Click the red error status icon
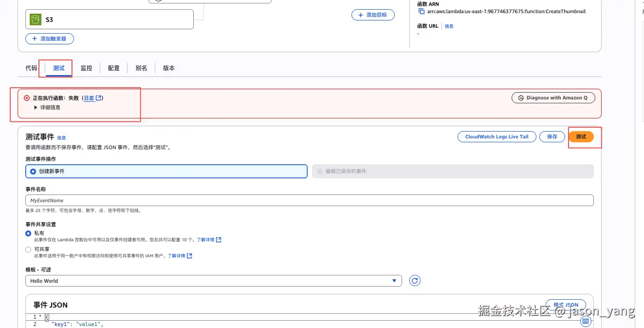The image size is (644, 328). pyautogui.click(x=27, y=98)
